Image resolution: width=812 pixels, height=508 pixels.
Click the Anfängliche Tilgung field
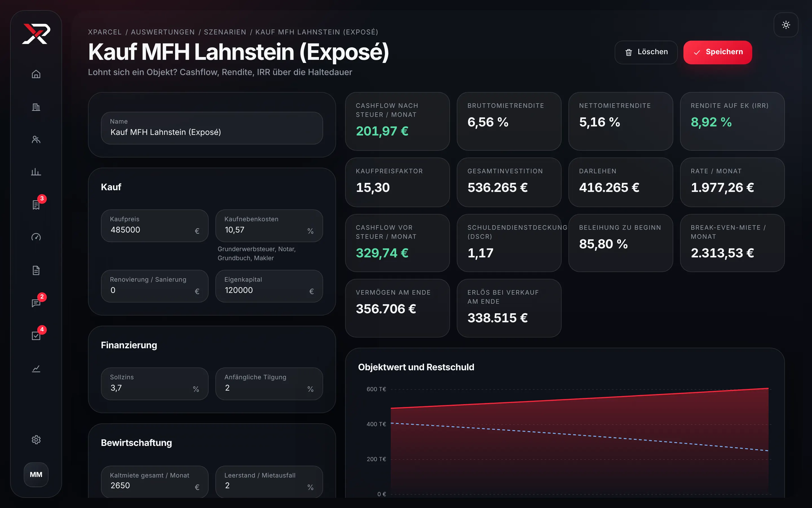[x=269, y=384]
